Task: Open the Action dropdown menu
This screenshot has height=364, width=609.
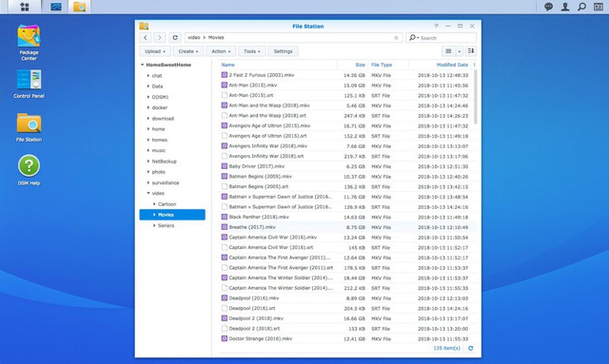Action: point(221,51)
